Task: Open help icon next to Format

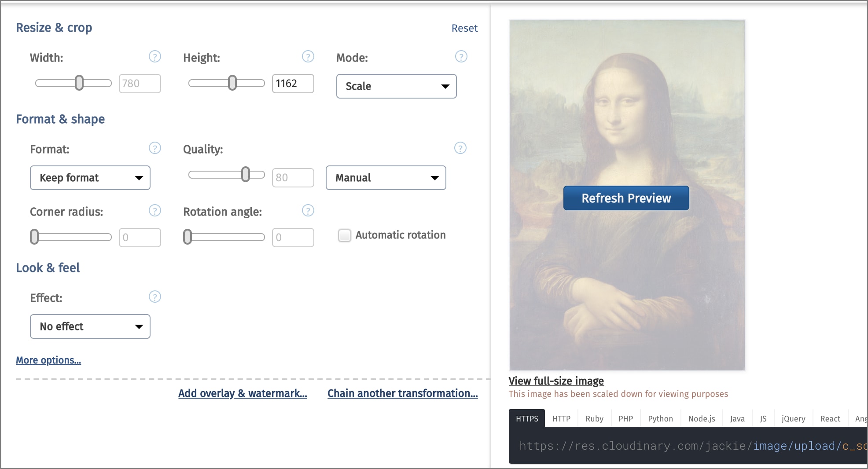Action: click(155, 148)
